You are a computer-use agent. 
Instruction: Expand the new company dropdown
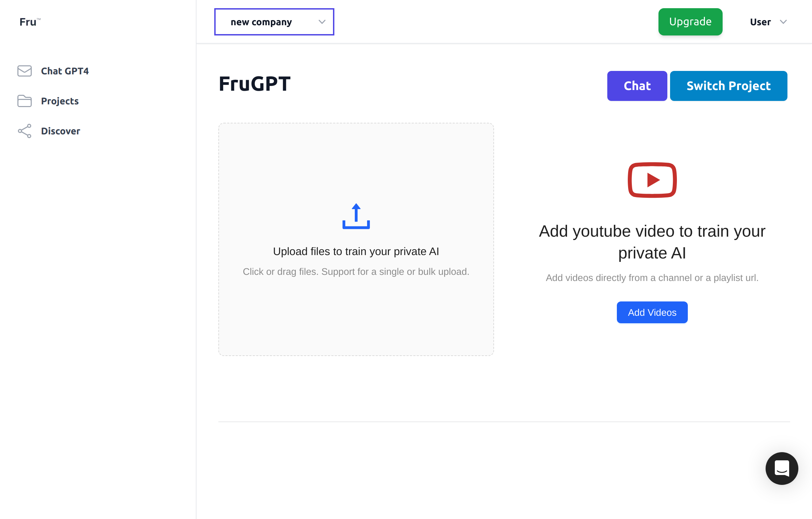[274, 22]
